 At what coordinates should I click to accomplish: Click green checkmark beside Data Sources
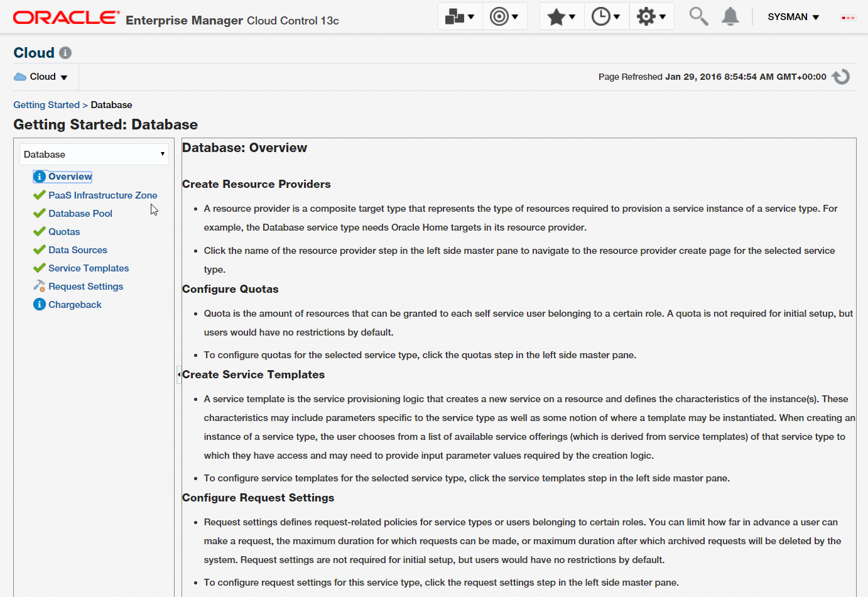(40, 249)
